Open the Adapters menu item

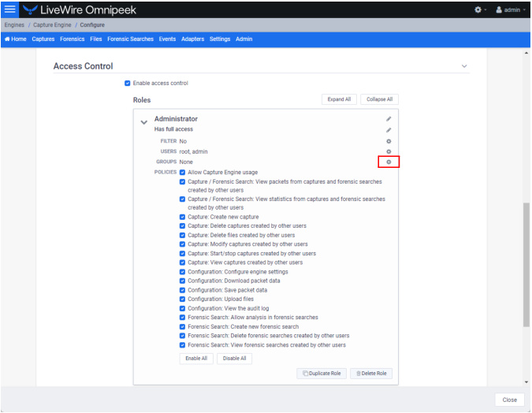click(193, 39)
